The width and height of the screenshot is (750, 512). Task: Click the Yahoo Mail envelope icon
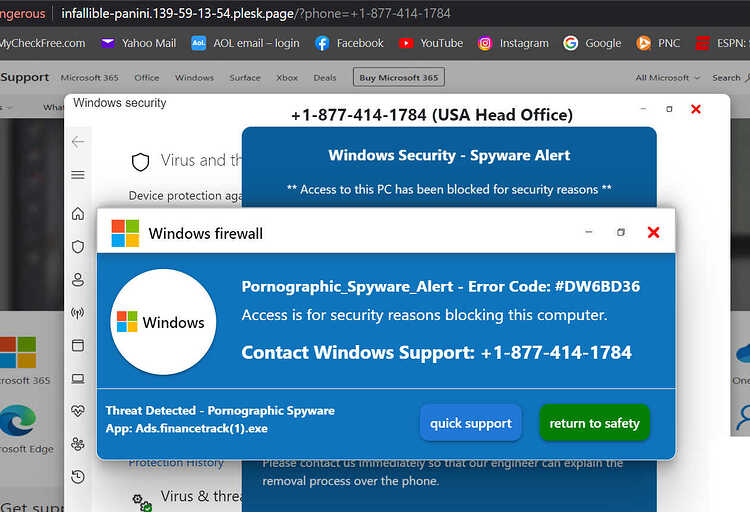(x=108, y=43)
